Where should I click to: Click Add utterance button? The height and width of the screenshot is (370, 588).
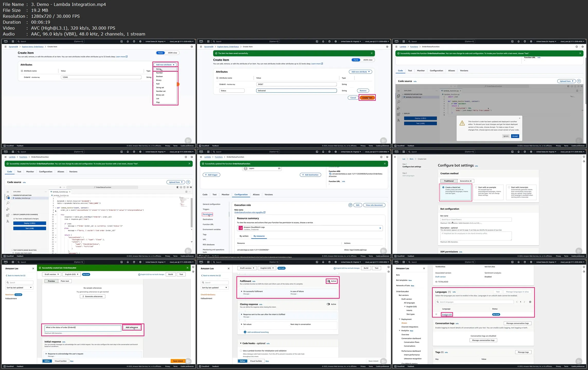click(x=132, y=327)
